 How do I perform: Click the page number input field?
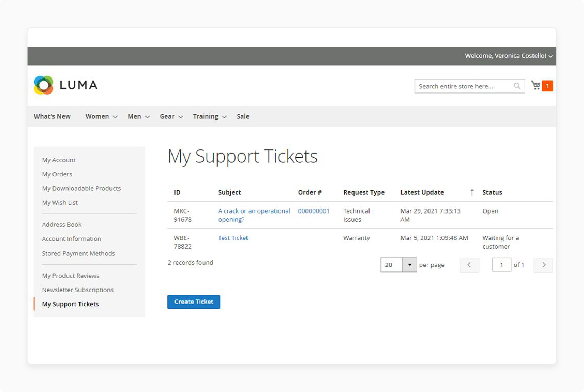point(502,265)
